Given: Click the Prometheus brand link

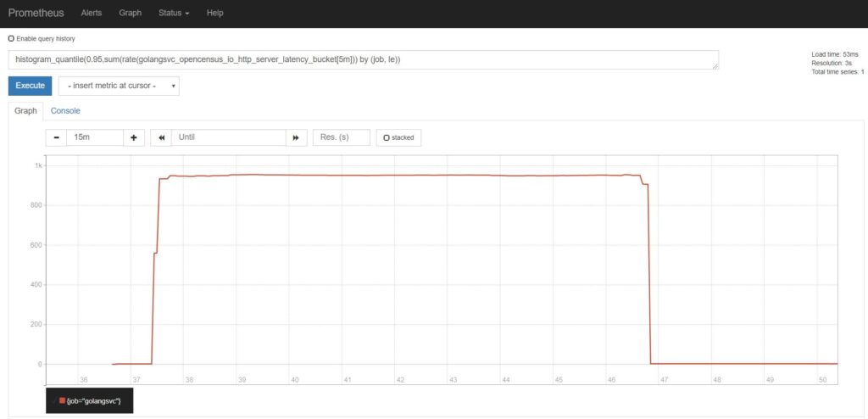Looking at the screenshot, I should point(36,14).
